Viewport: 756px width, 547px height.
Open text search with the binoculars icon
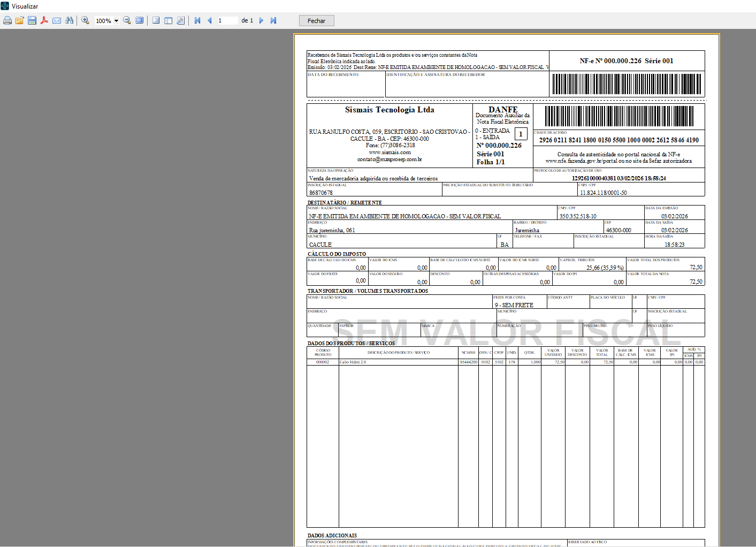(x=70, y=21)
